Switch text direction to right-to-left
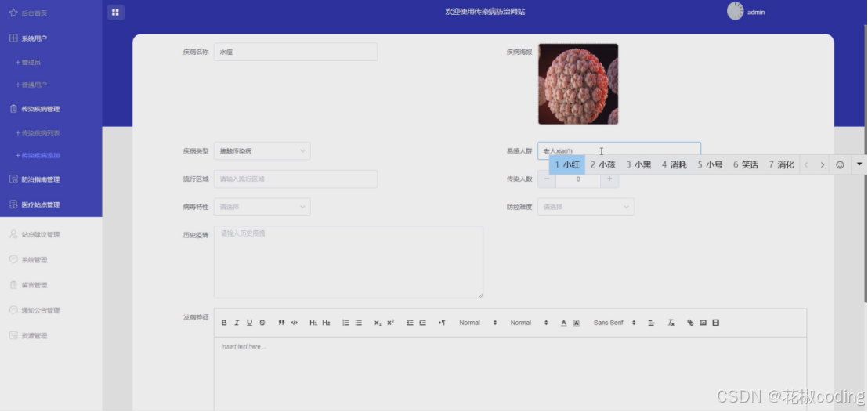 [x=442, y=323]
